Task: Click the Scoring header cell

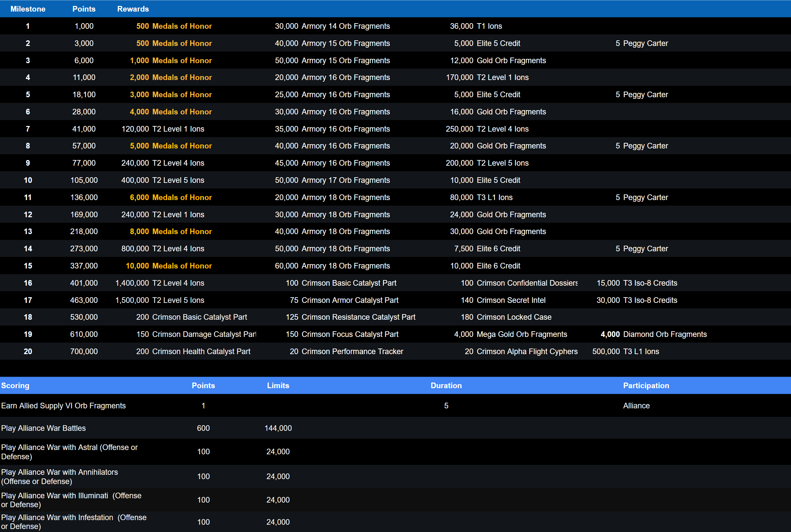Action: tap(15, 386)
